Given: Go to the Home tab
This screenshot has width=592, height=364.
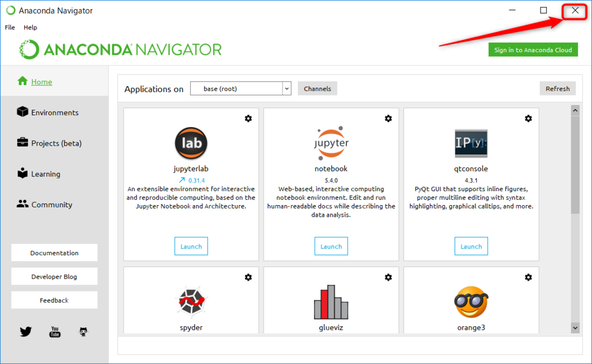Looking at the screenshot, I should tap(54, 81).
